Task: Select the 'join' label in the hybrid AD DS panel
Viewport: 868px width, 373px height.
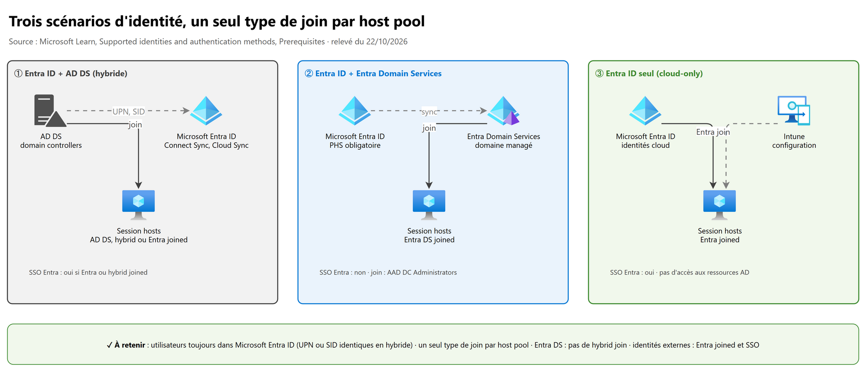Action: pyautogui.click(x=135, y=125)
